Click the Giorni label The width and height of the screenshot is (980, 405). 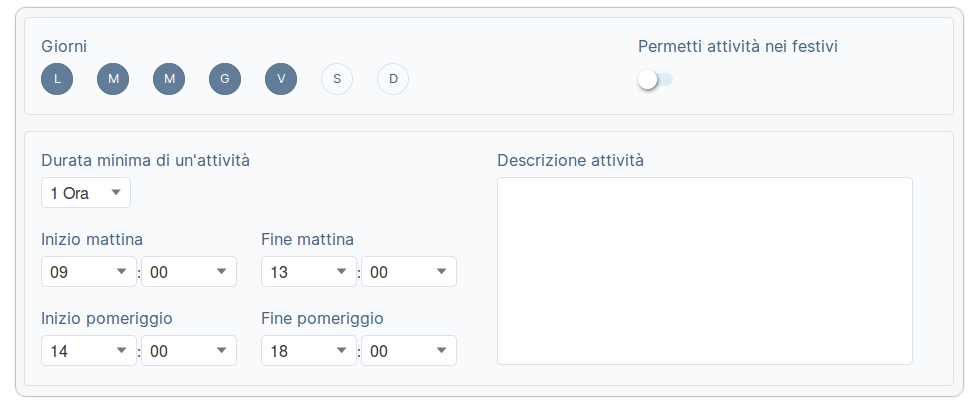pyautogui.click(x=64, y=47)
